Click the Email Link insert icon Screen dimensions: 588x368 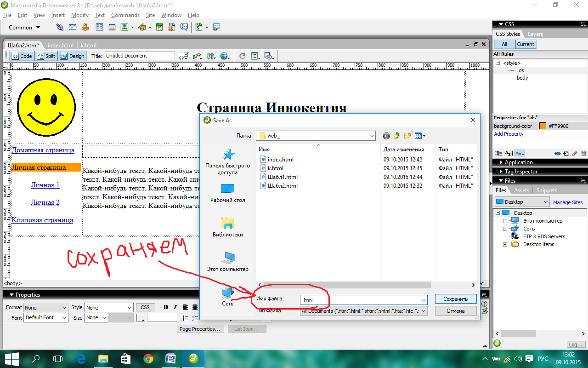[x=73, y=28]
